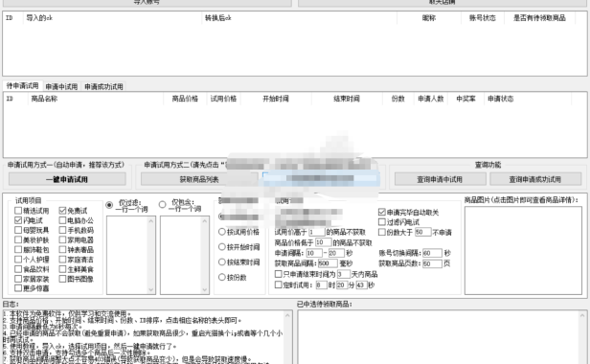
Task: Click the 申请间隔 maximum seconds field
Action: pos(336,253)
